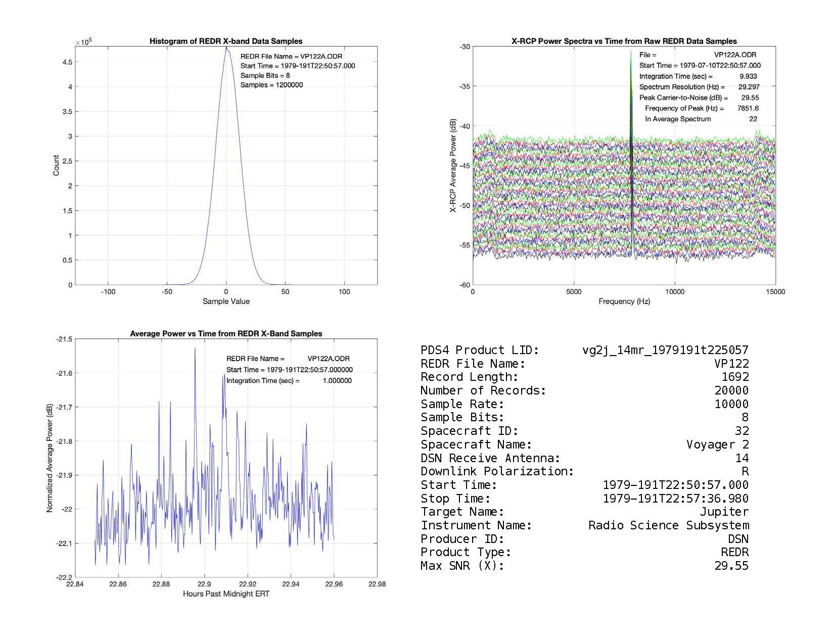Click the 'Frequency of Peak (Hz)' value 7851.6
This screenshot has height=644, width=834.
tap(748, 109)
